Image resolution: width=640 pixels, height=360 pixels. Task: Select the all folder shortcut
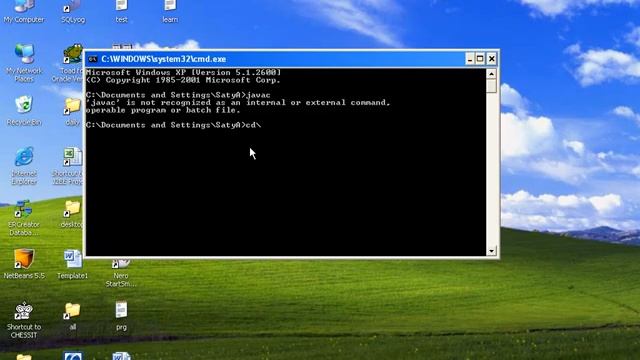pos(73,316)
